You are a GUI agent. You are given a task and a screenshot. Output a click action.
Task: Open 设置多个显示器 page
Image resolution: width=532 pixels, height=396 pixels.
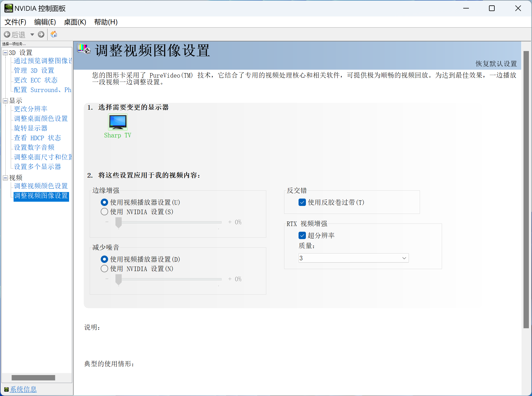(37, 167)
